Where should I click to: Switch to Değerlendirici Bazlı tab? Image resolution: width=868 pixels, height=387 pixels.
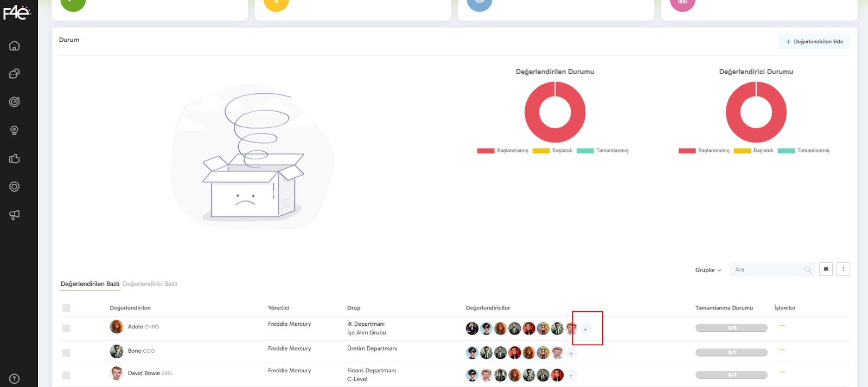150,284
